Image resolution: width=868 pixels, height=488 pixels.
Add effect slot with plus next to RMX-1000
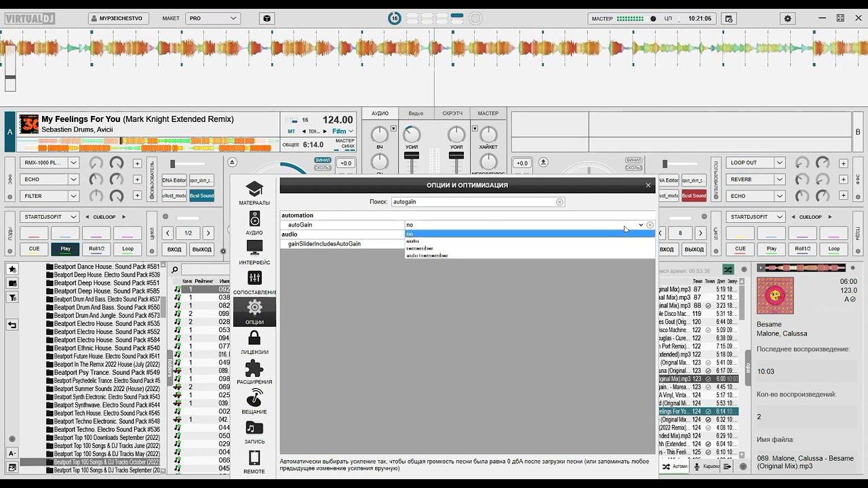tap(137, 163)
